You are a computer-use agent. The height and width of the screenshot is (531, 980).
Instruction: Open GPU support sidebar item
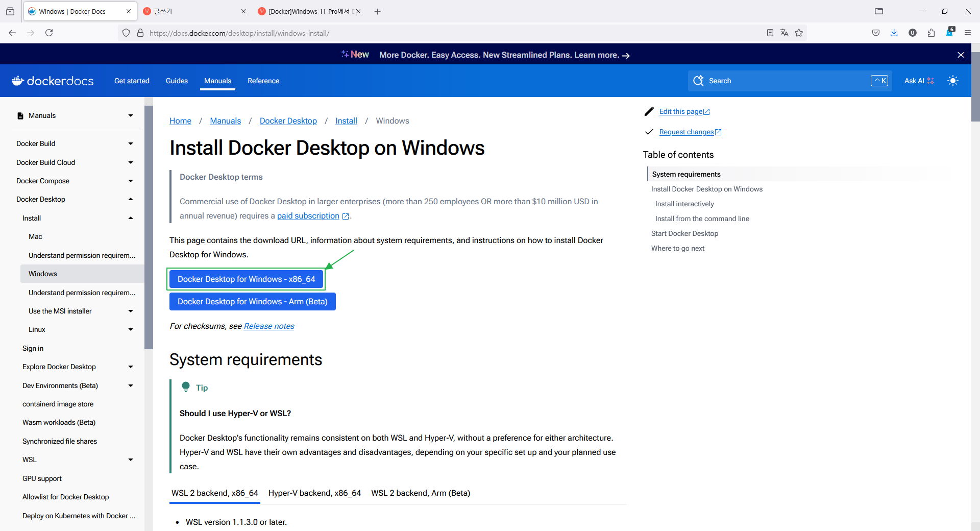tap(42, 478)
